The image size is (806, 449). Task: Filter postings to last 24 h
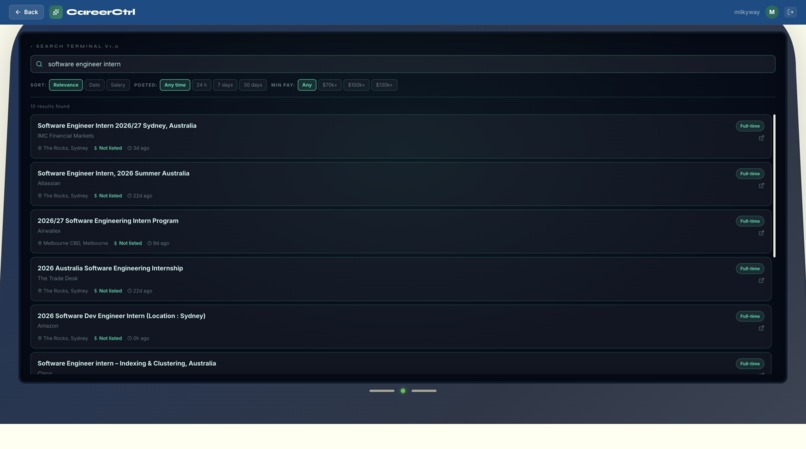click(x=202, y=85)
